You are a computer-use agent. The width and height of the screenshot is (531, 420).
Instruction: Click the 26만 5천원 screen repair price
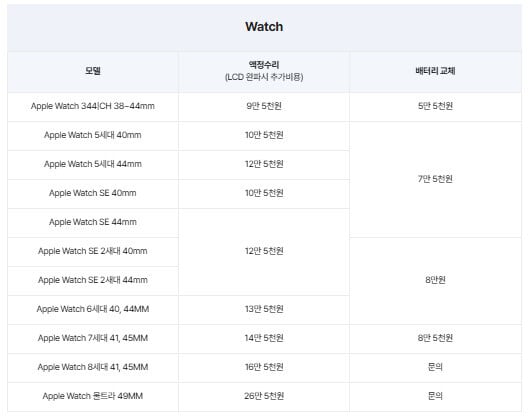264,396
